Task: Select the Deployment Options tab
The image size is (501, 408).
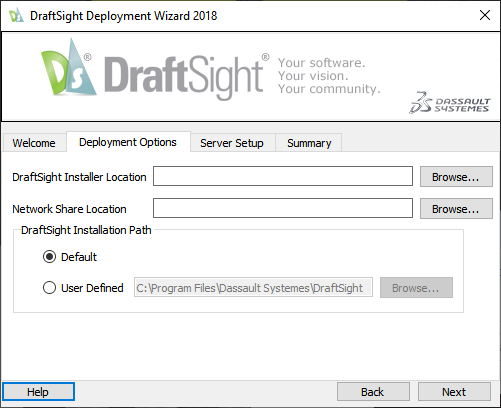Action: [x=128, y=142]
